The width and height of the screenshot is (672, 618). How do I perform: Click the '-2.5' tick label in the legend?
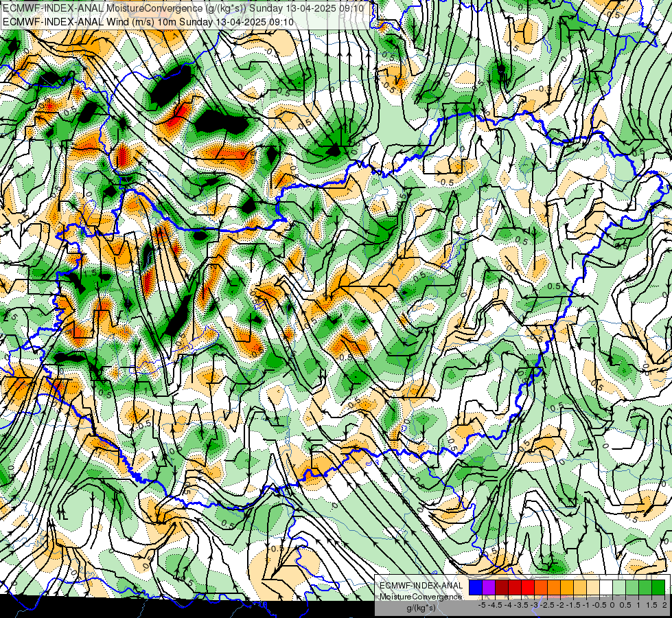547,605
